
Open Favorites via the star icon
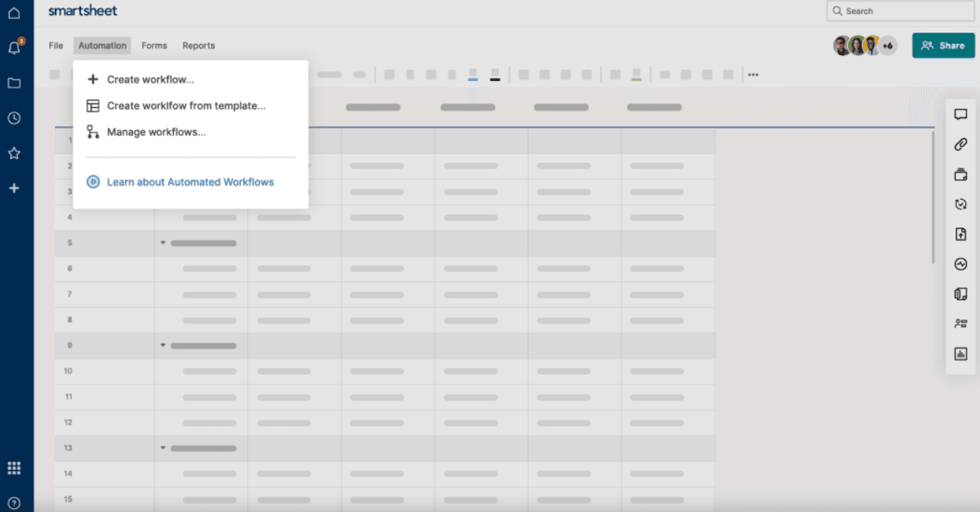coord(14,153)
